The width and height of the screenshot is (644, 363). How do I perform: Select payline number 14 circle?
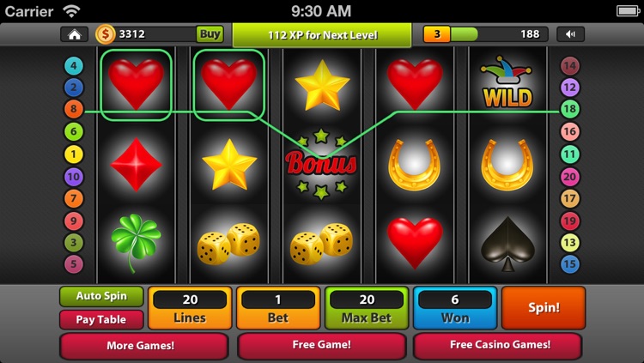pyautogui.click(x=569, y=66)
